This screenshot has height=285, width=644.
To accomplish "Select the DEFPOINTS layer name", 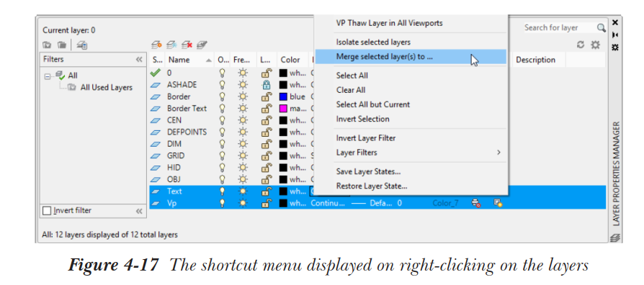I will (187, 132).
